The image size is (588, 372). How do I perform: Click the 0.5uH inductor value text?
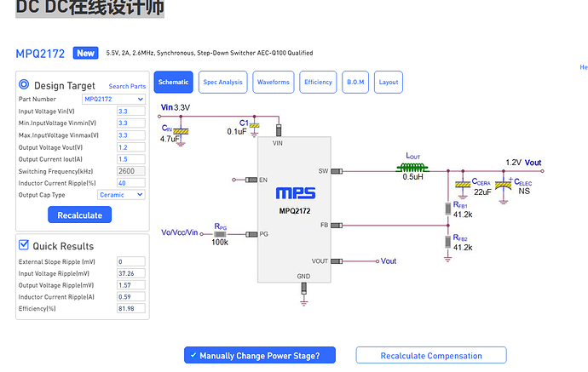pyautogui.click(x=412, y=177)
